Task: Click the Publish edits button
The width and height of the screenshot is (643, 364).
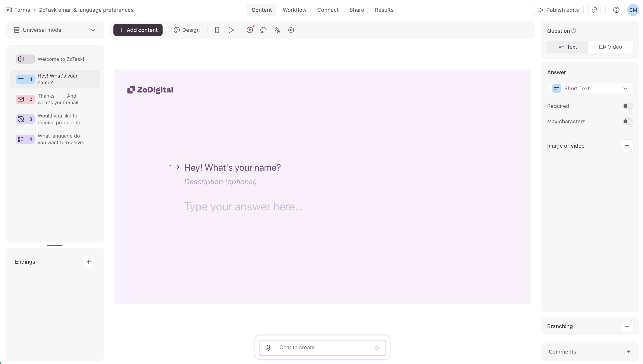Action: 558,10
